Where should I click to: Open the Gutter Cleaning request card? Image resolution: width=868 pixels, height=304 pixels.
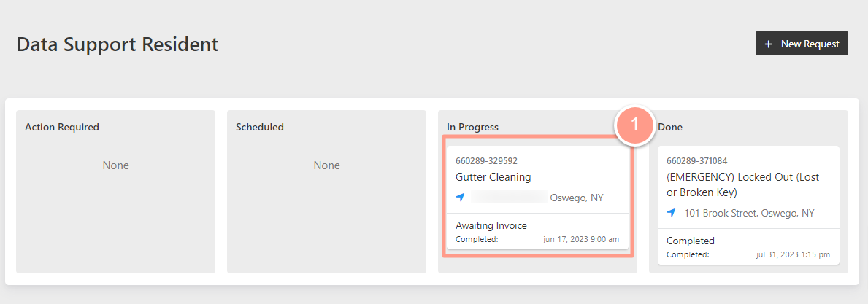point(537,198)
